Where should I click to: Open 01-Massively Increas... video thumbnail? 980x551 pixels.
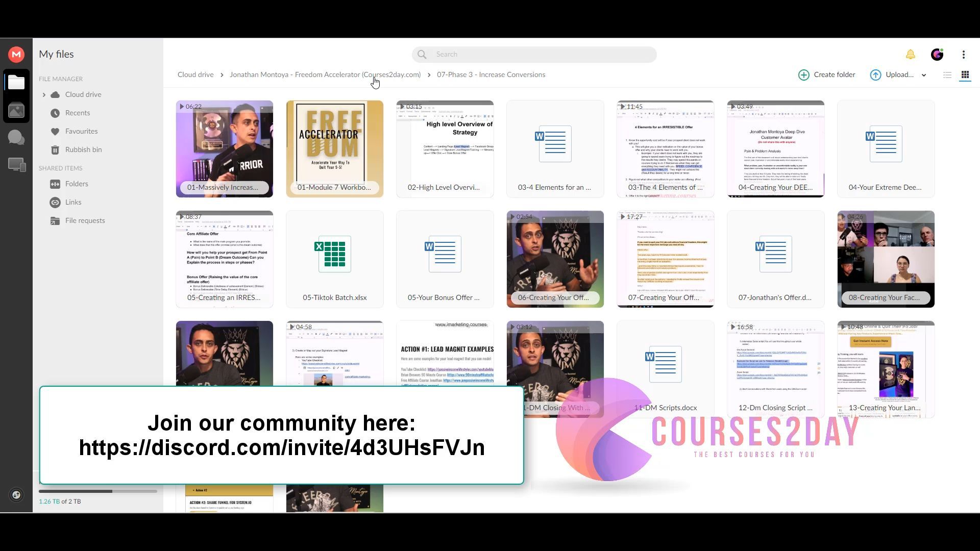[x=225, y=149]
